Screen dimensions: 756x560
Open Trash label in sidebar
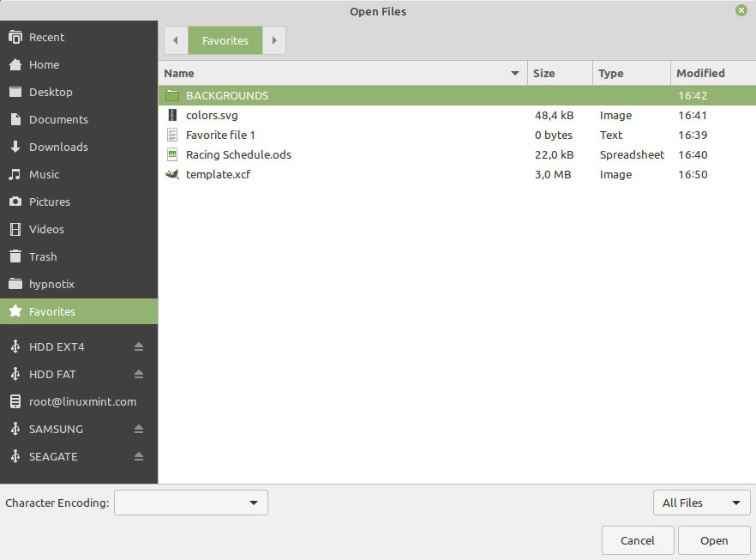point(43,256)
